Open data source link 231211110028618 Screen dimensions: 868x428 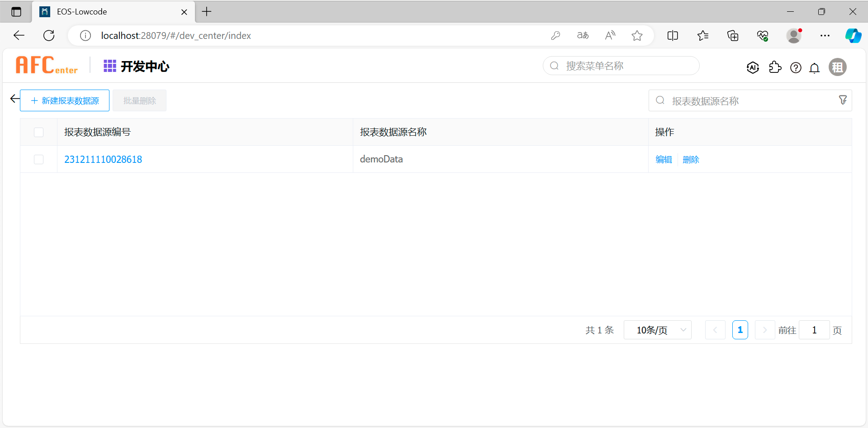point(103,159)
